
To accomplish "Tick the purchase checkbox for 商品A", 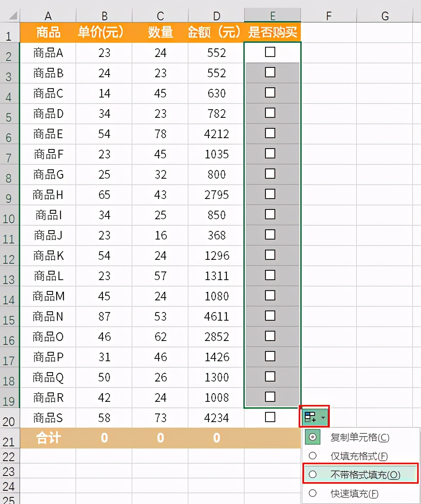I will 270,52.
